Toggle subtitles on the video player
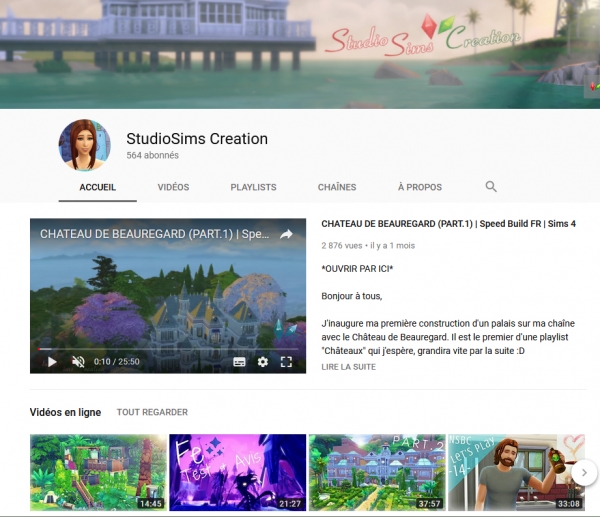This screenshot has width=600, height=517. (240, 362)
